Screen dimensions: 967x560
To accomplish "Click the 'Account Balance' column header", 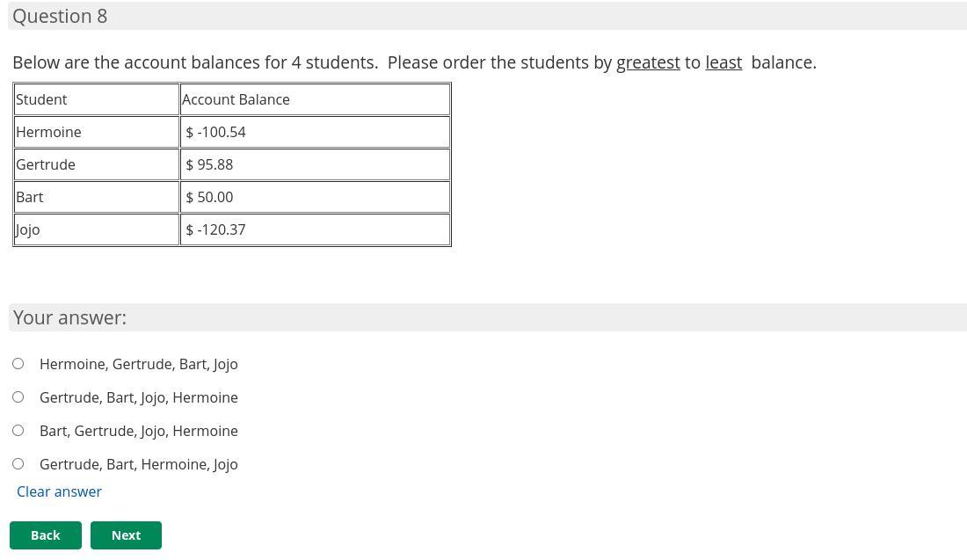I will pos(315,99).
